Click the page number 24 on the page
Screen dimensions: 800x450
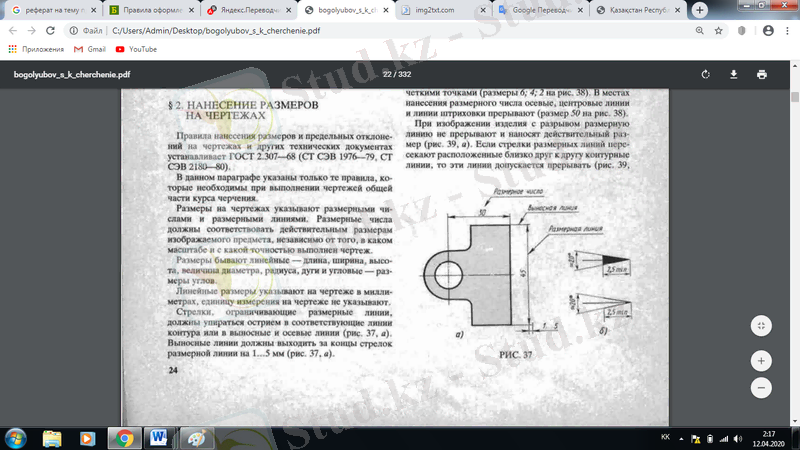[x=173, y=370]
